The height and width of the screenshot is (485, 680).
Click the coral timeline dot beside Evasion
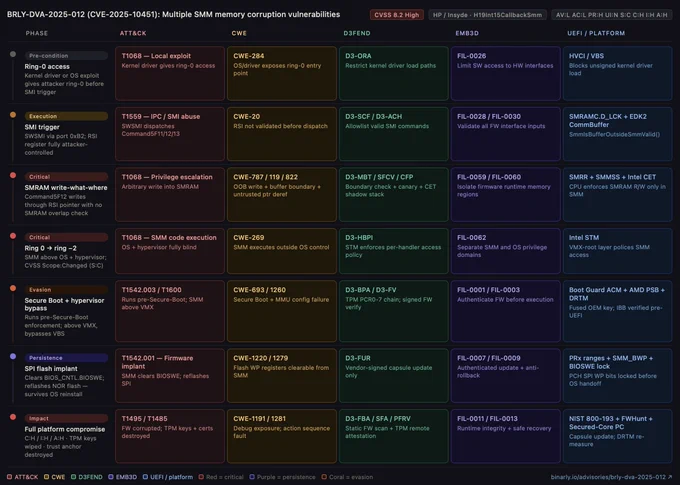coord(13,288)
